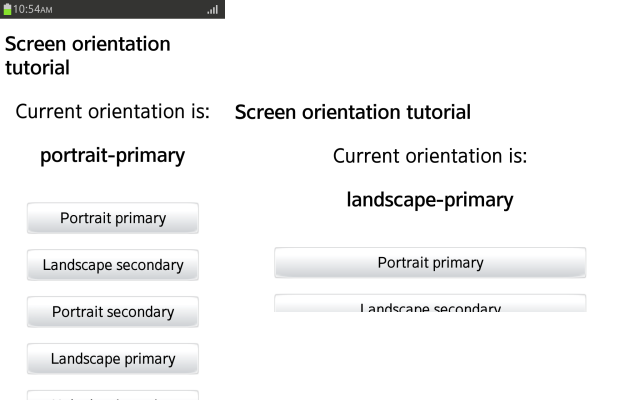Tap the green battery icon in status bar
Screen dimensions: 630x400
coord(6,9)
